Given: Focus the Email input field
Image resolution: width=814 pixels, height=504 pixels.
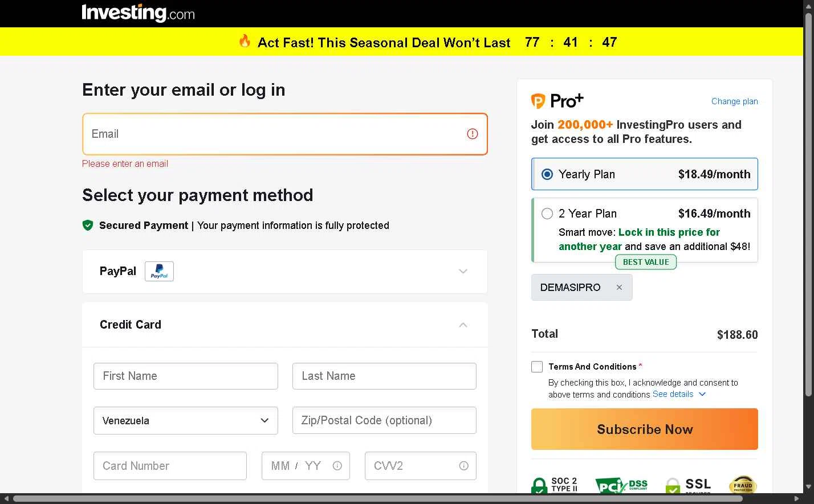Looking at the screenshot, I should 285,134.
